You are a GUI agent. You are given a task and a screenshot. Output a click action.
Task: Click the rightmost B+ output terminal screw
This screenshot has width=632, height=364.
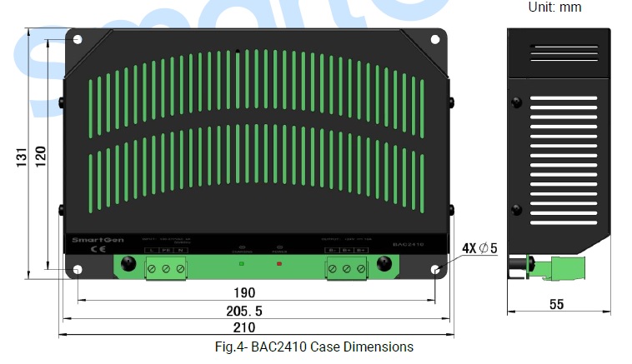pyautogui.click(x=360, y=268)
